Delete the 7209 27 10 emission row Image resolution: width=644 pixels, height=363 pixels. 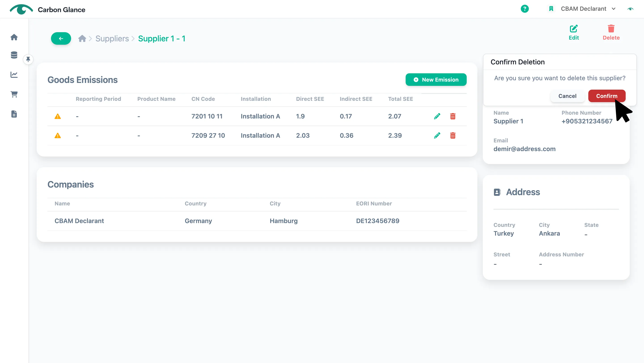click(453, 135)
